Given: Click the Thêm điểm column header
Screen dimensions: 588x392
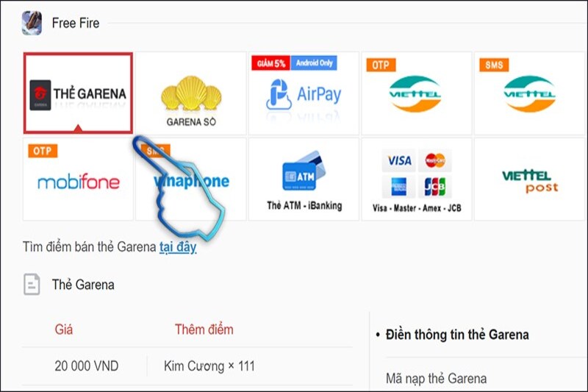Looking at the screenshot, I should click(204, 329).
